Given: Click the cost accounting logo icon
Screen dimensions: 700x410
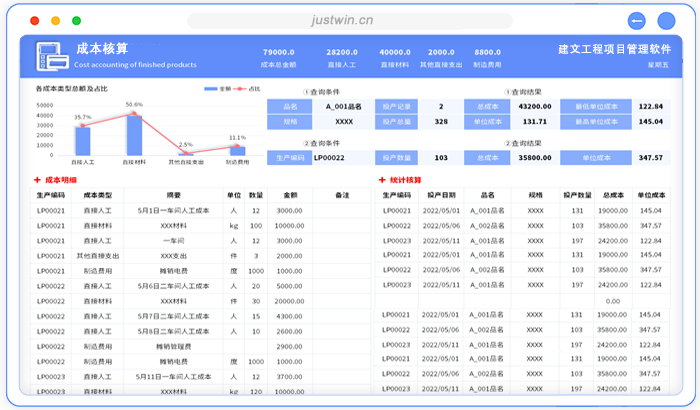Looking at the screenshot, I should click(x=52, y=56).
